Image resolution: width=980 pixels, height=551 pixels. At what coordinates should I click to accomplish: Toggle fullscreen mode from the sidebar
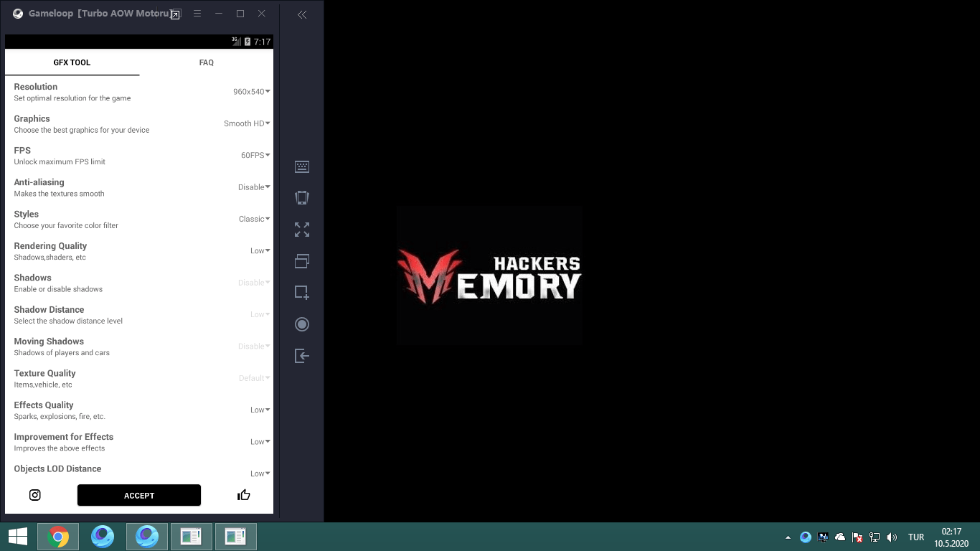pyautogui.click(x=302, y=230)
